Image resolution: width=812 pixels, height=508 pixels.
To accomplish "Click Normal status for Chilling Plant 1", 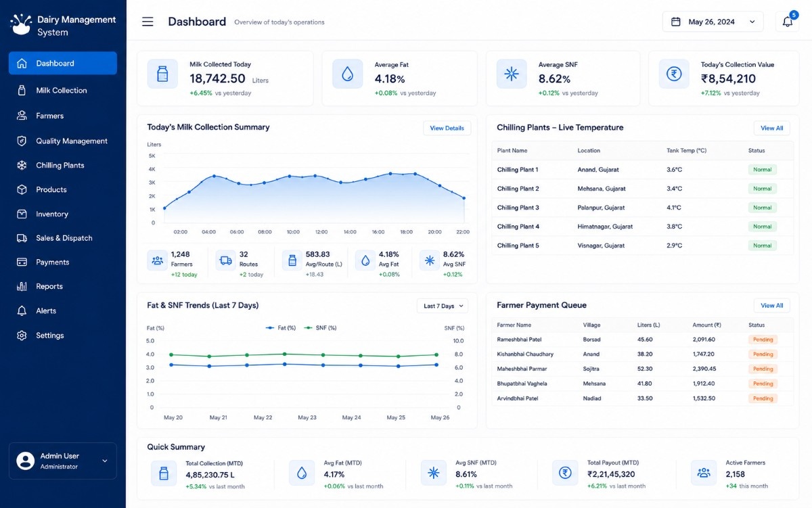I will (x=762, y=170).
